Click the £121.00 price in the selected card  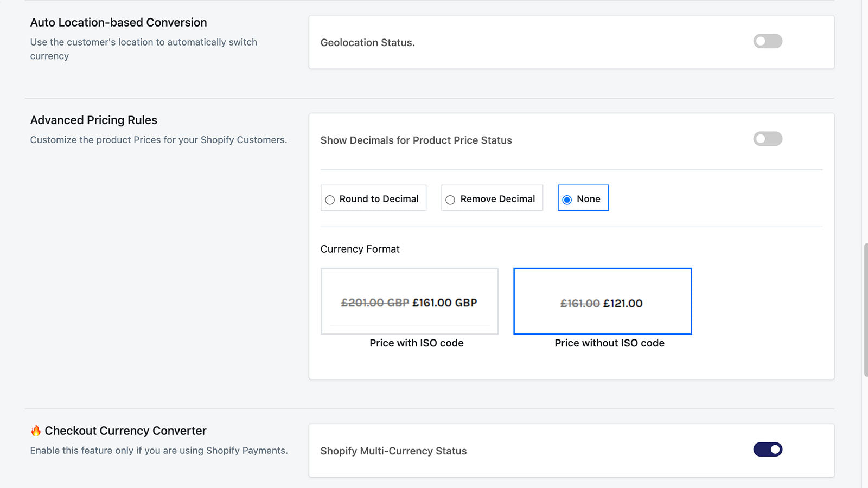pos(623,303)
